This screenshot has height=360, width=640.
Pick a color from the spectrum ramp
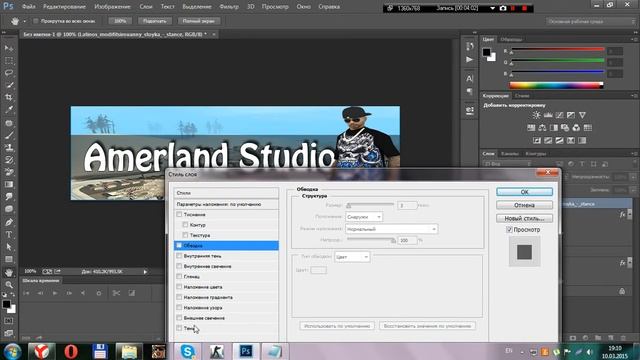point(556,85)
